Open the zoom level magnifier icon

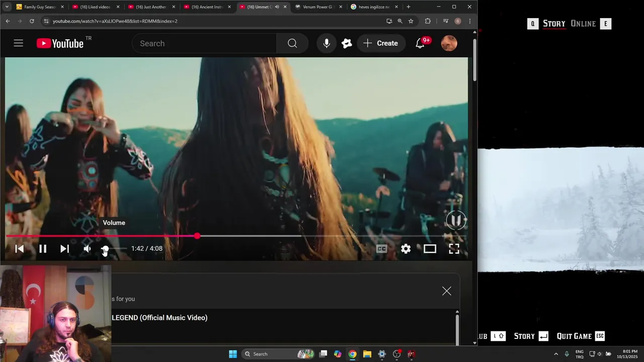(400, 21)
